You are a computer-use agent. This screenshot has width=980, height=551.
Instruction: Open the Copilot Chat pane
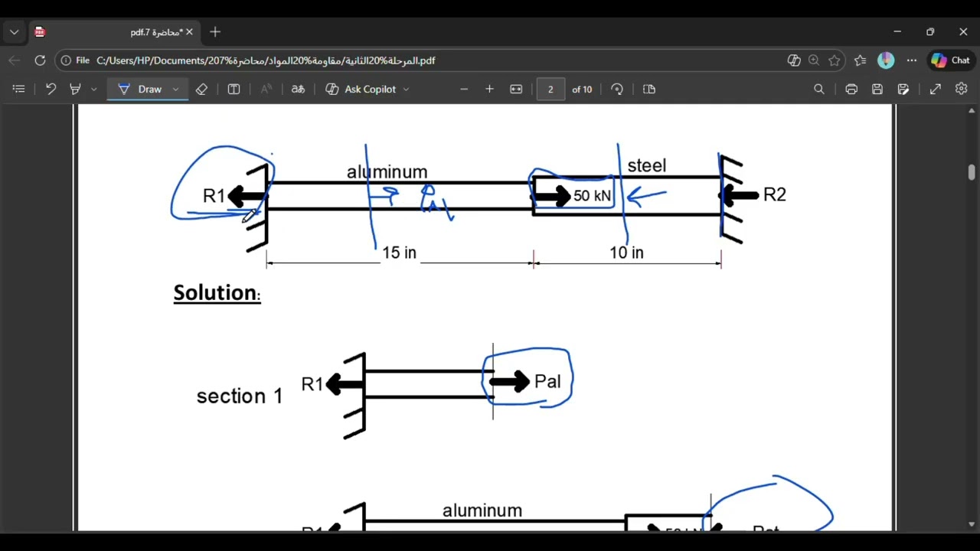coord(950,60)
